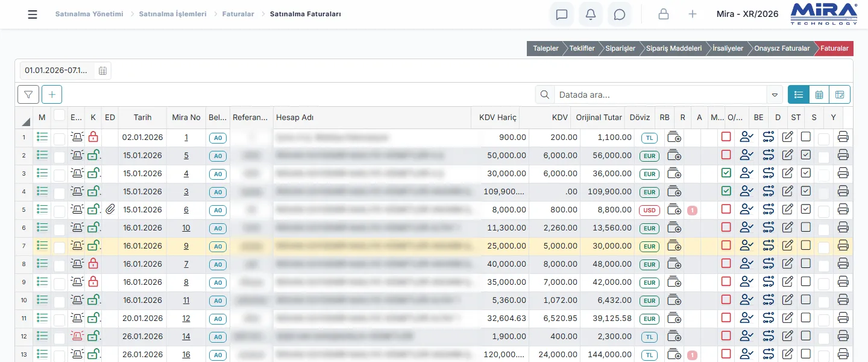Open calendar picker next to date range
Image resolution: width=868 pixels, height=362 pixels.
(102, 71)
